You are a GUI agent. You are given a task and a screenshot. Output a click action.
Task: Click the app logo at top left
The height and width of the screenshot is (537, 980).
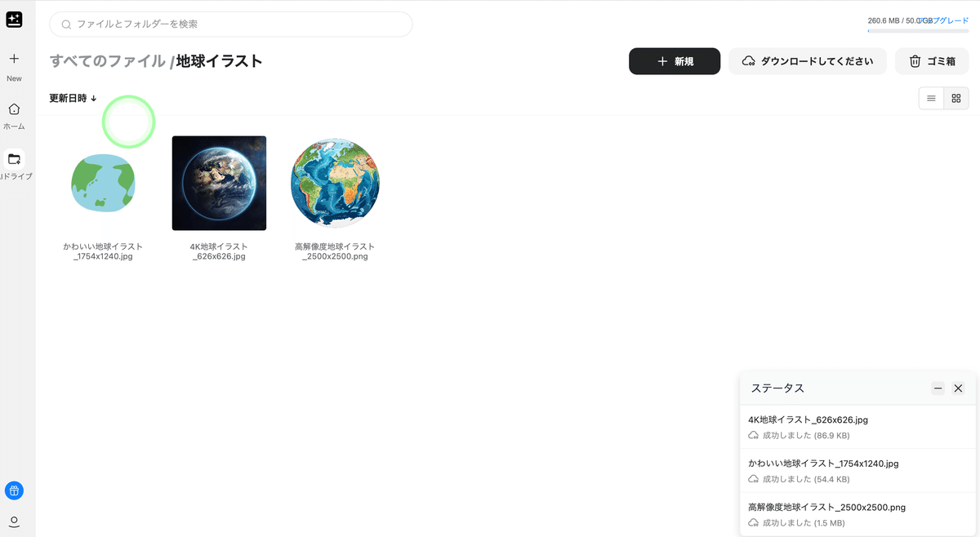[14, 20]
